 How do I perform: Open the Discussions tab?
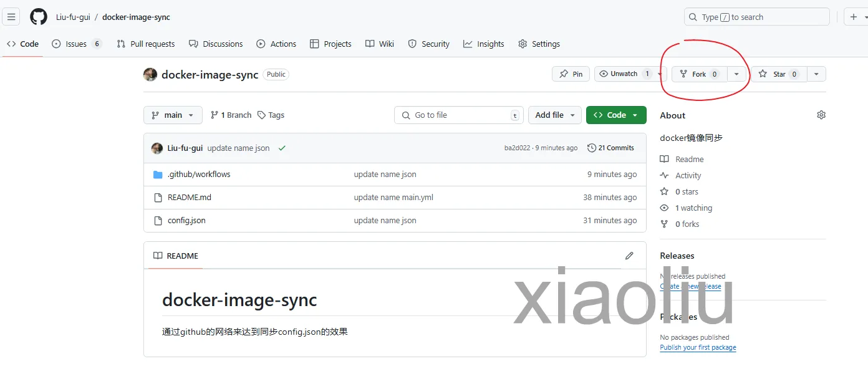[x=216, y=44]
